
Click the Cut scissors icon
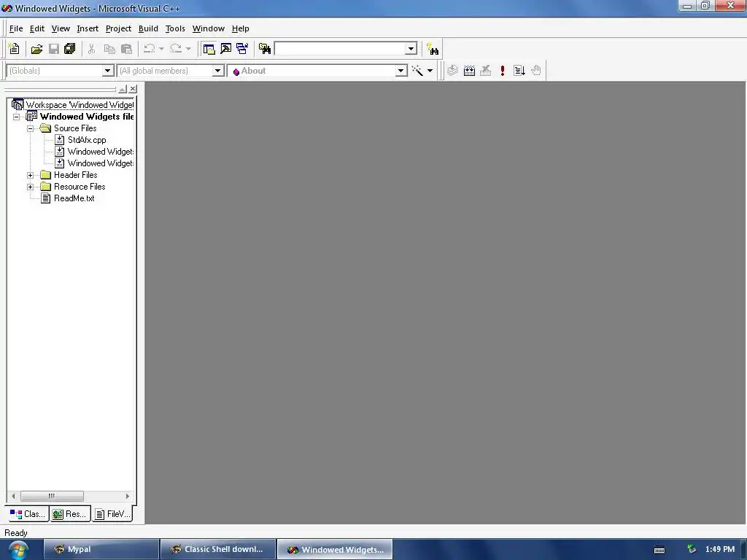pos(91,49)
